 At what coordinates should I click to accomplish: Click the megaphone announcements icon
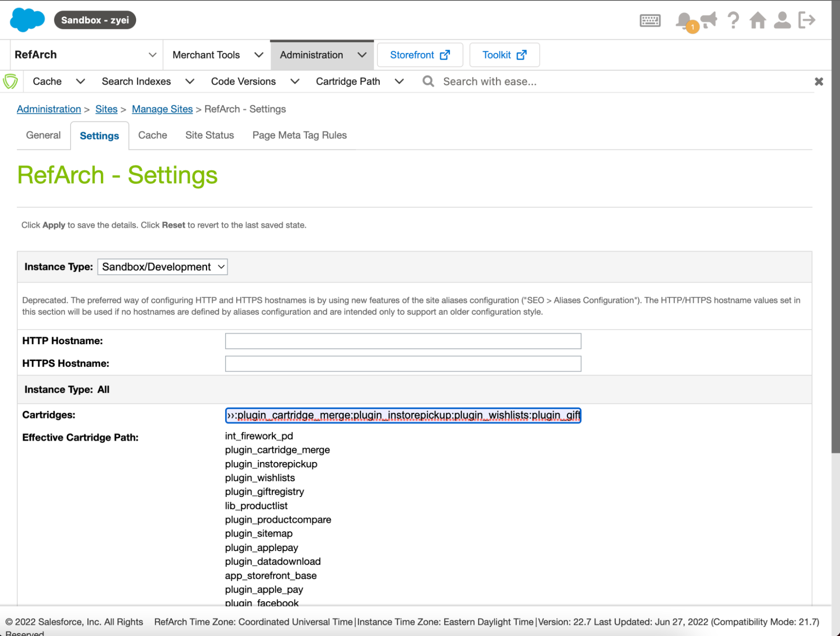709,19
